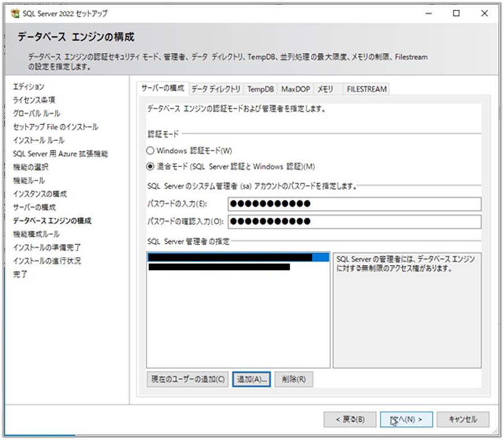Click セットアップ File のインストール step

click(x=56, y=127)
